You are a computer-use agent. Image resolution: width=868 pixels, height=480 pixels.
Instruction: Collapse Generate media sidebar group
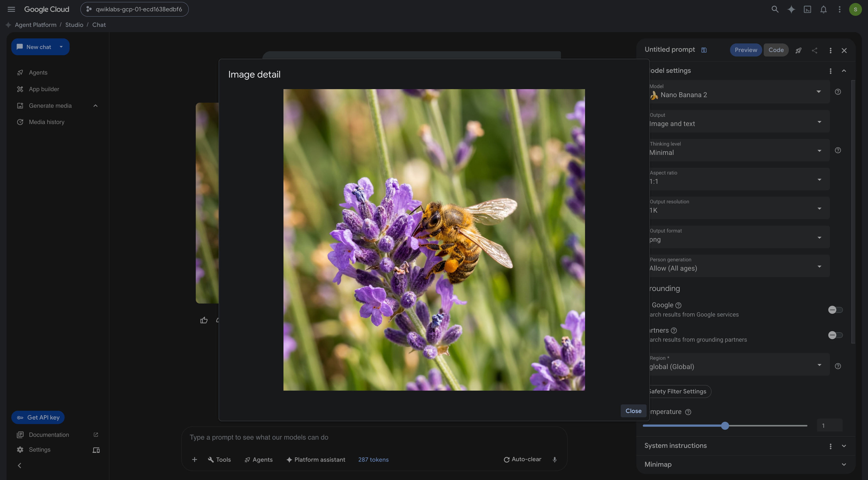click(x=95, y=106)
